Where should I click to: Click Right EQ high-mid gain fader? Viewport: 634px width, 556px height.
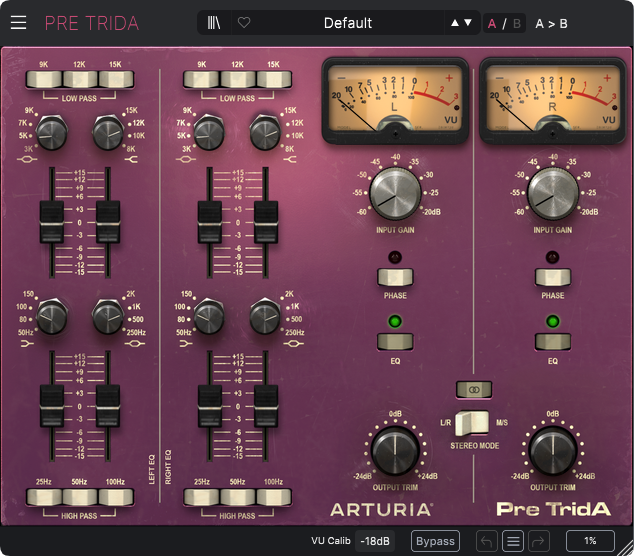click(209, 222)
